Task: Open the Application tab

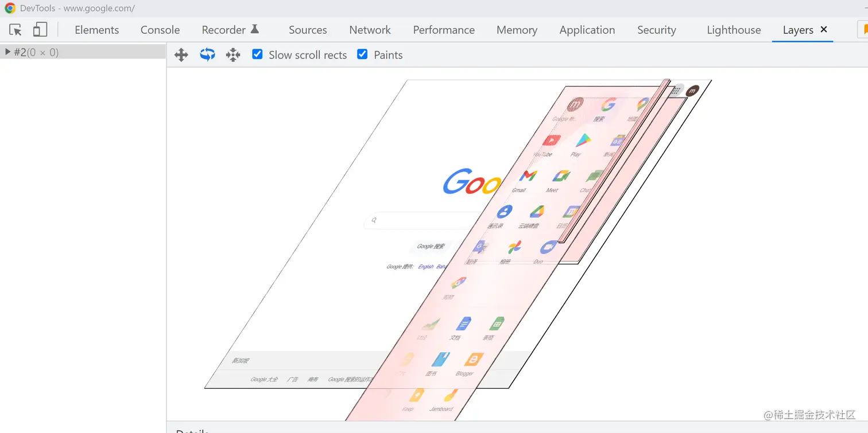Action: [587, 30]
